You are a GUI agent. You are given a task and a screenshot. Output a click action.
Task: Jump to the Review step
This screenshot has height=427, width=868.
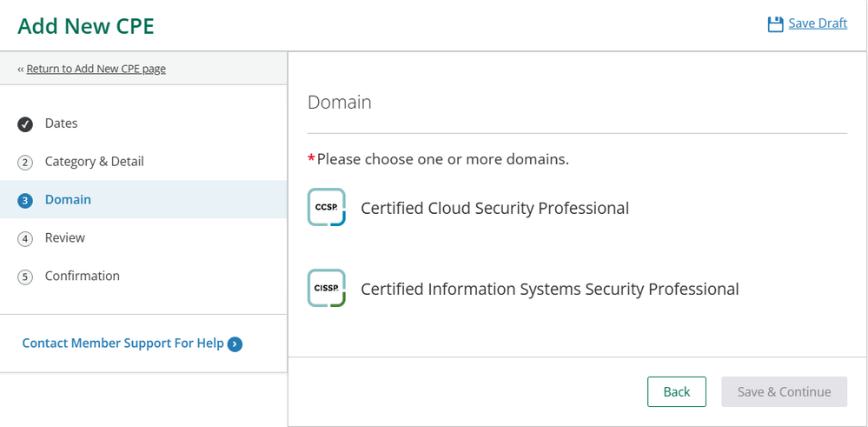[65, 238]
